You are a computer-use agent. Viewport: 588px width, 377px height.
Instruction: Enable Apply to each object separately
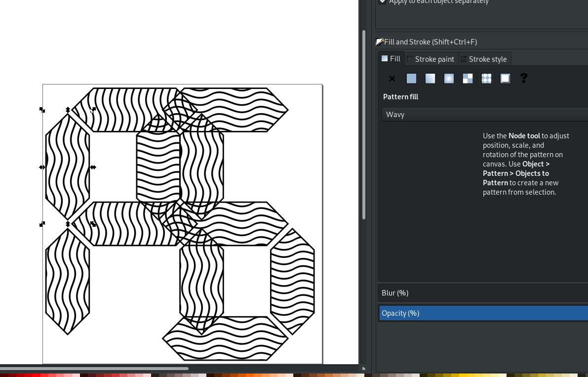[x=382, y=2]
